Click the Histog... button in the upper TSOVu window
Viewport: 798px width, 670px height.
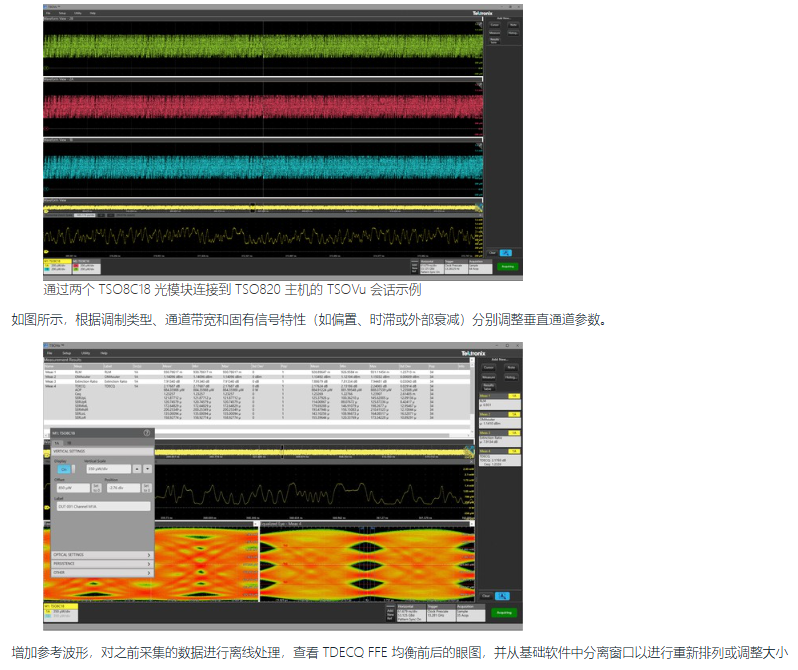coord(513,33)
